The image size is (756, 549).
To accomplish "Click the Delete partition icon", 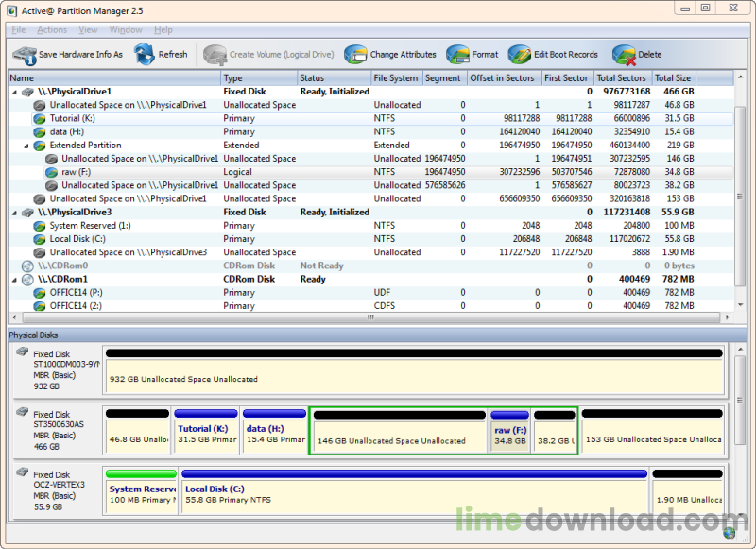I will pos(623,54).
